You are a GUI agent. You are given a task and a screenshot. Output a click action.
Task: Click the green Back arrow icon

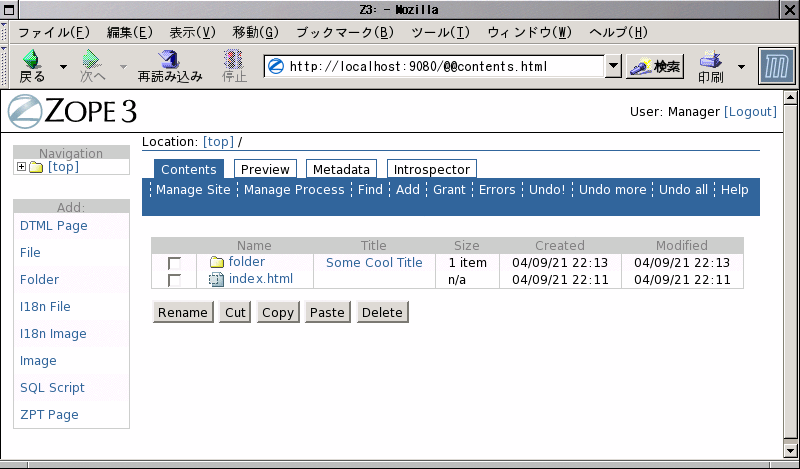(x=32, y=60)
